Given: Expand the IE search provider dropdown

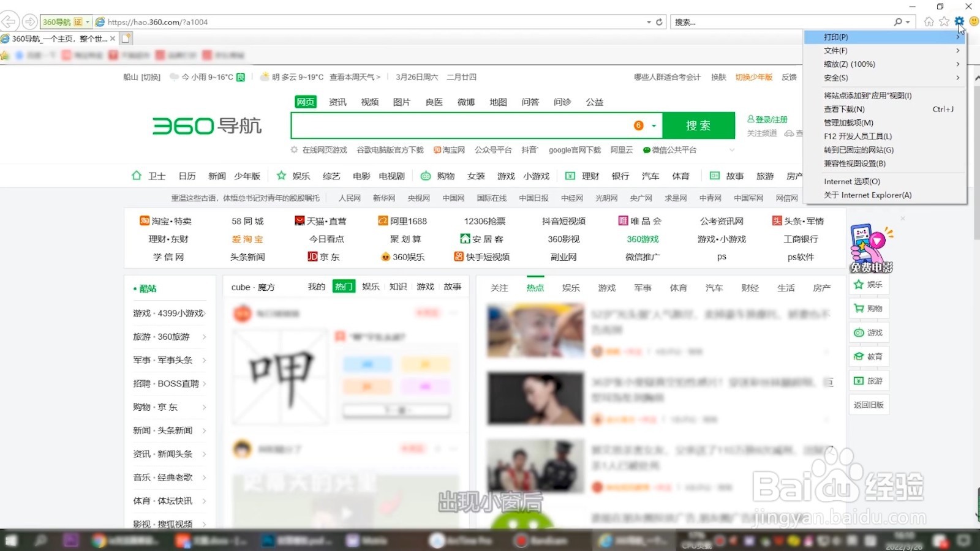Looking at the screenshot, I should (x=908, y=22).
